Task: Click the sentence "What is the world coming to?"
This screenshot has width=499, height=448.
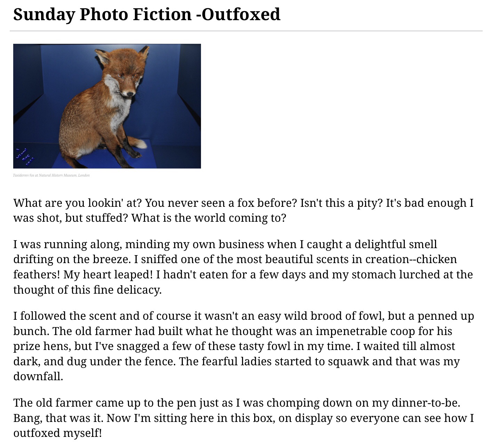Action: click(x=209, y=218)
